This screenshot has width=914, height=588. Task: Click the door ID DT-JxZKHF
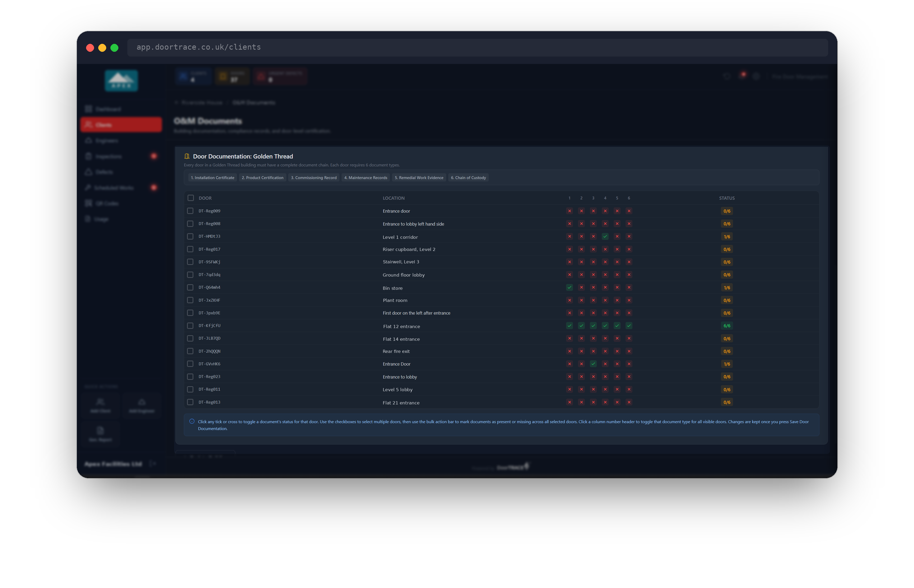(209, 300)
